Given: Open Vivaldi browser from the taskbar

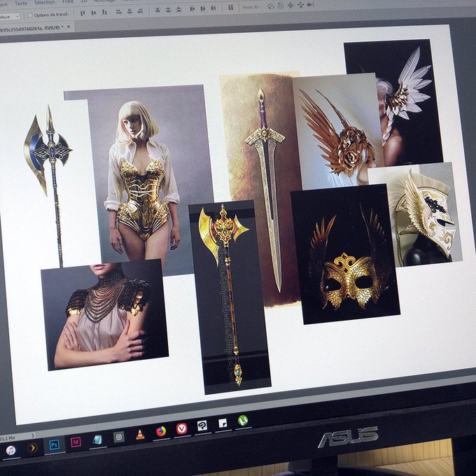Looking at the screenshot, I should (x=181, y=428).
